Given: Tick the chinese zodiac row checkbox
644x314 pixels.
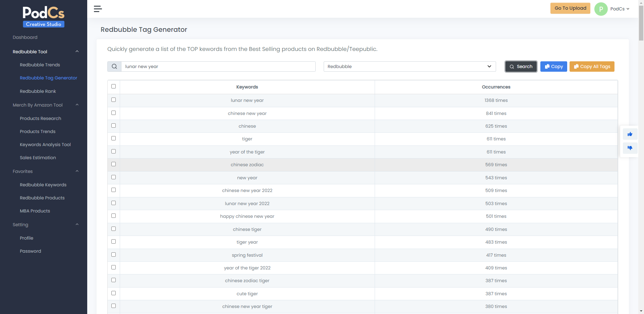Looking at the screenshot, I should [113, 164].
